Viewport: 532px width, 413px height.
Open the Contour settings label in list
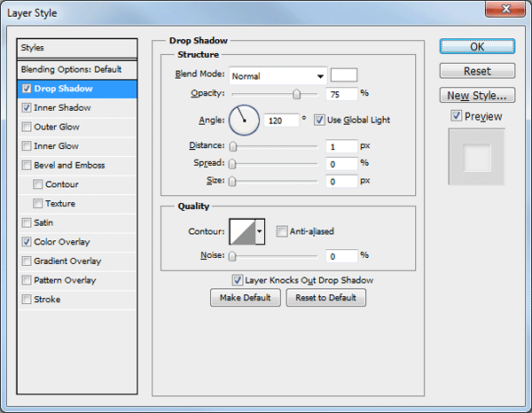[62, 184]
